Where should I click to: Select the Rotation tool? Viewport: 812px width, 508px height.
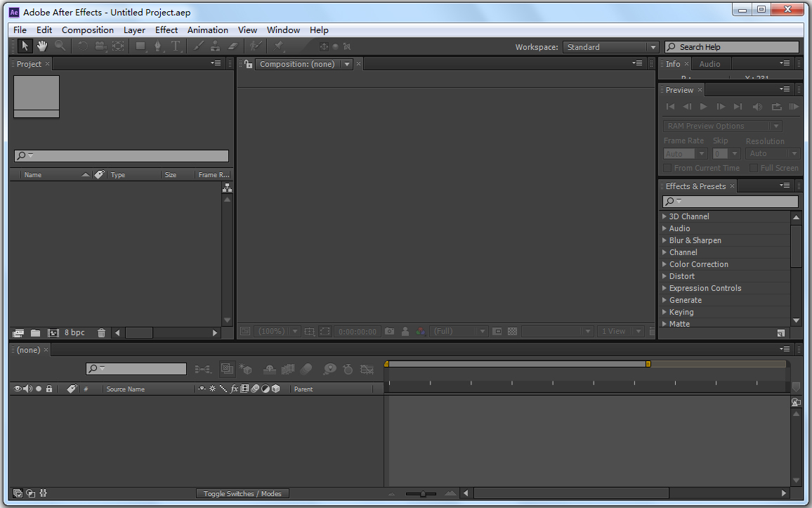click(x=83, y=46)
